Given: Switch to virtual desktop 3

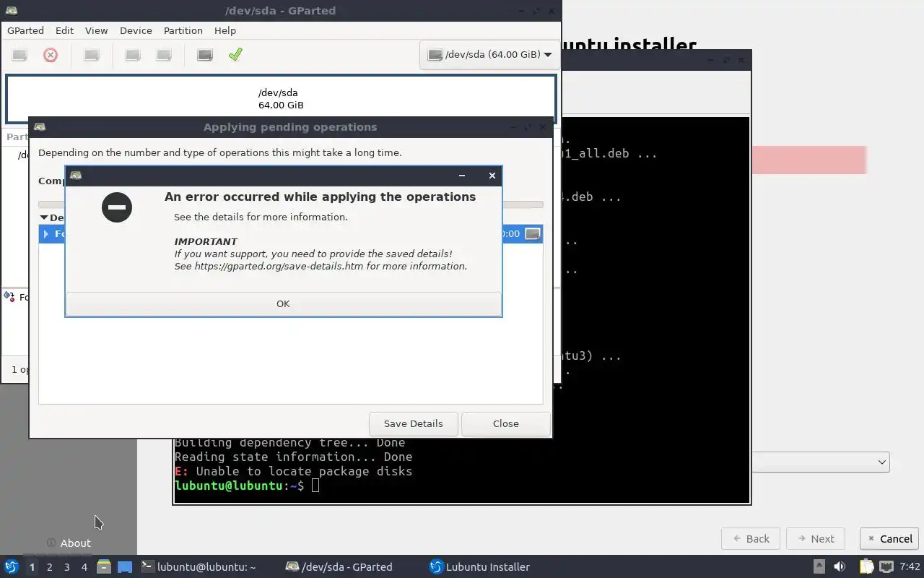Looking at the screenshot, I should (66, 567).
